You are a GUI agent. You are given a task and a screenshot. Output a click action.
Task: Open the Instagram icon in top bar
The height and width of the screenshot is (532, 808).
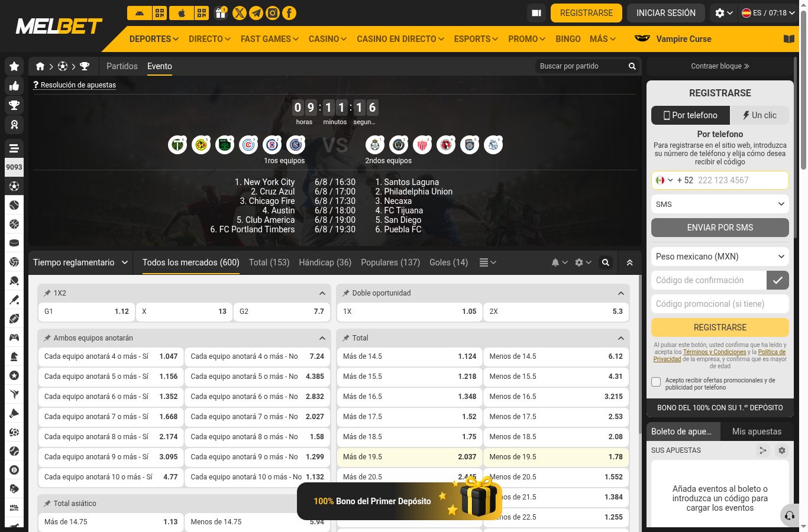click(273, 13)
